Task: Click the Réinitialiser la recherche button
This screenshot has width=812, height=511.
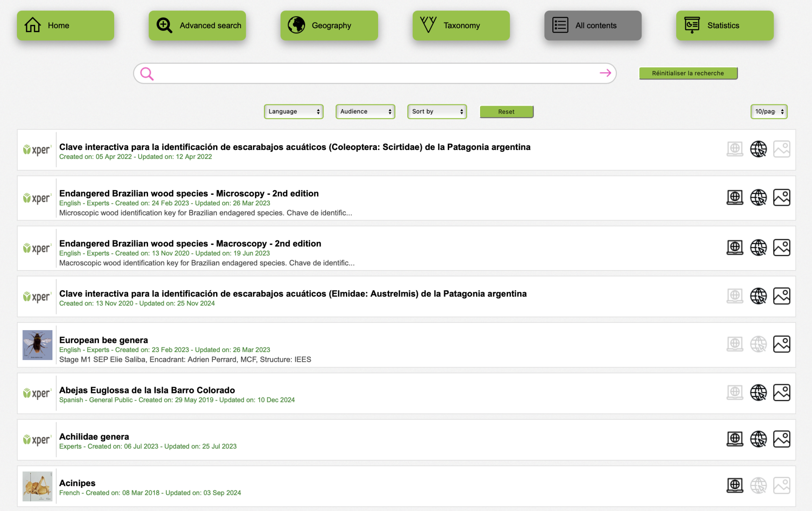Action: pyautogui.click(x=688, y=73)
